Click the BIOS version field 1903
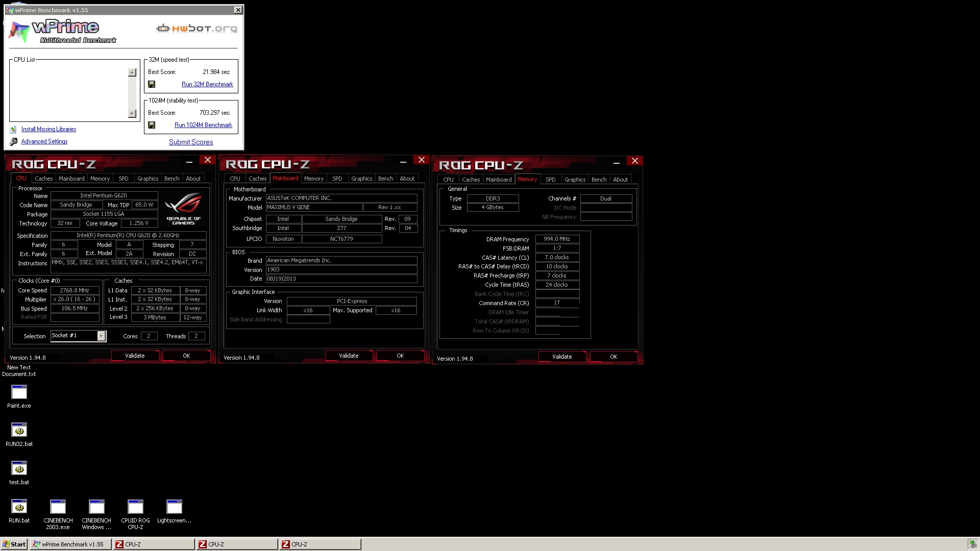This screenshot has height=551, width=980. (341, 270)
